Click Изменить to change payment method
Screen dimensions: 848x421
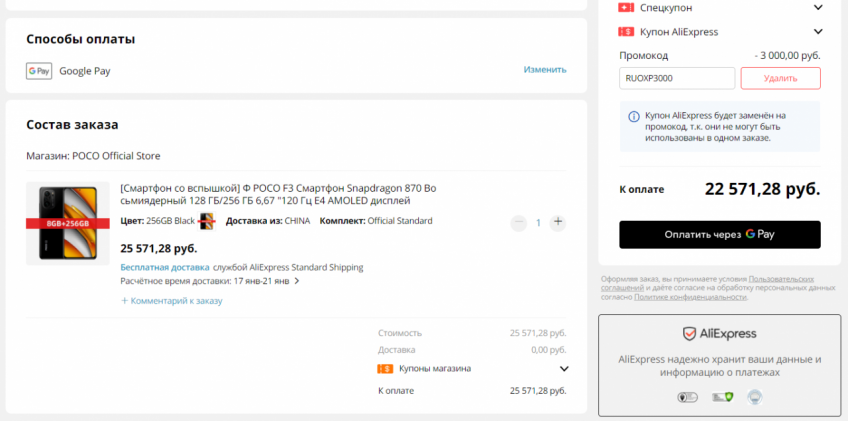click(544, 70)
